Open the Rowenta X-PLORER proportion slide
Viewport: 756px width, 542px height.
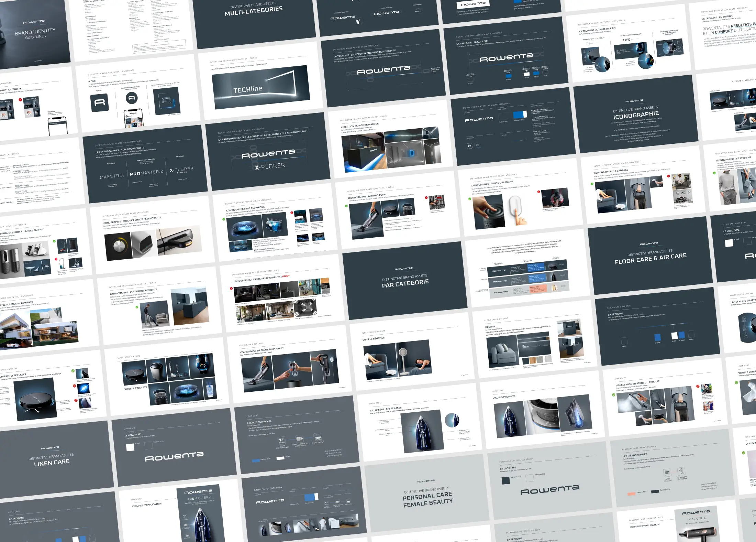pos(267,152)
